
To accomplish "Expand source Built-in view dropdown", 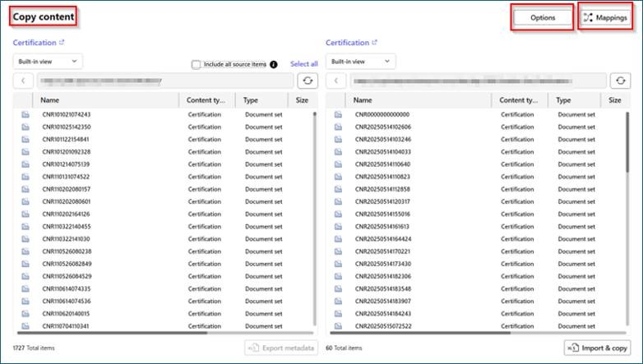I will tap(48, 62).
